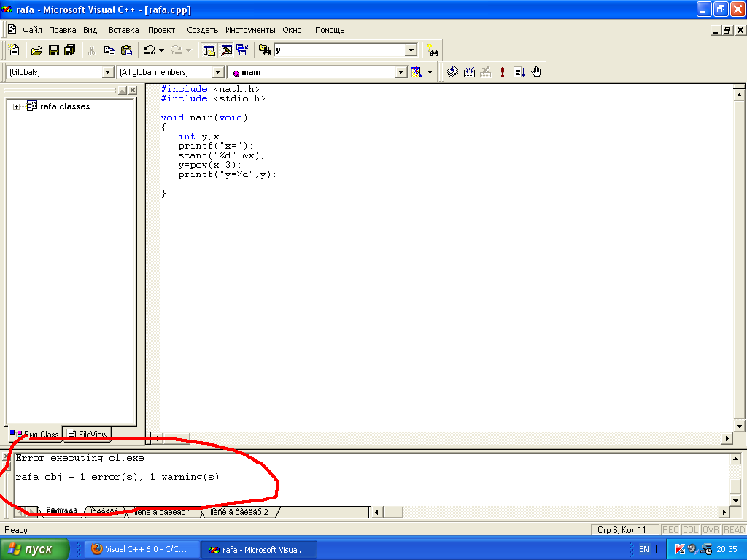Open the (Globals) class dropdown
Screen dimensions: 747x560
tap(108, 72)
